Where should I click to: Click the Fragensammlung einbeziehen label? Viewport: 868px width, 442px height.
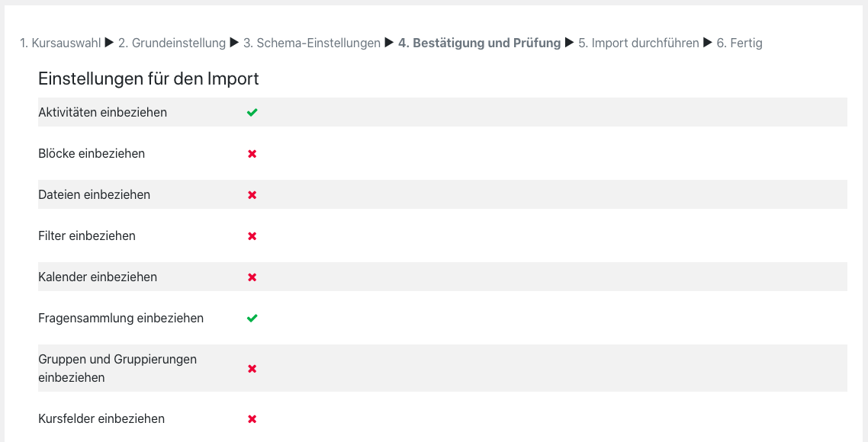click(x=121, y=318)
